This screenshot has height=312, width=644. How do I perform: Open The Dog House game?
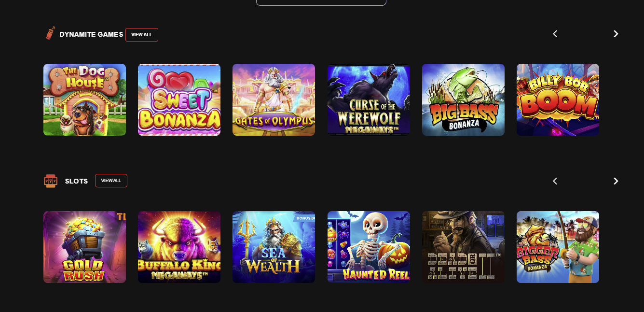pos(84,100)
